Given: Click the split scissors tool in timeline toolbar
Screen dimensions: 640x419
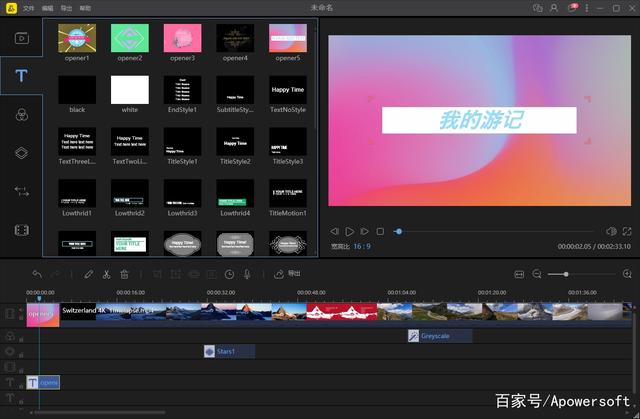Looking at the screenshot, I should 106,273.
